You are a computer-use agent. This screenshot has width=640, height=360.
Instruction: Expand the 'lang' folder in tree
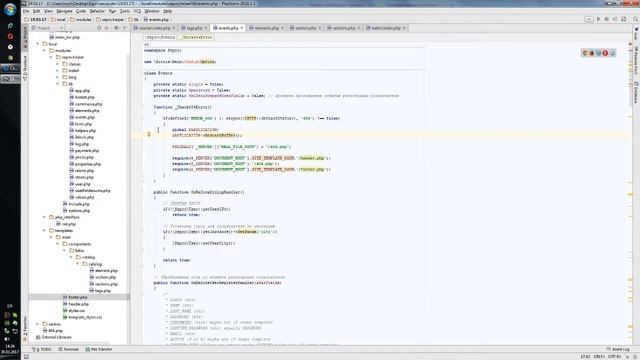point(58,77)
